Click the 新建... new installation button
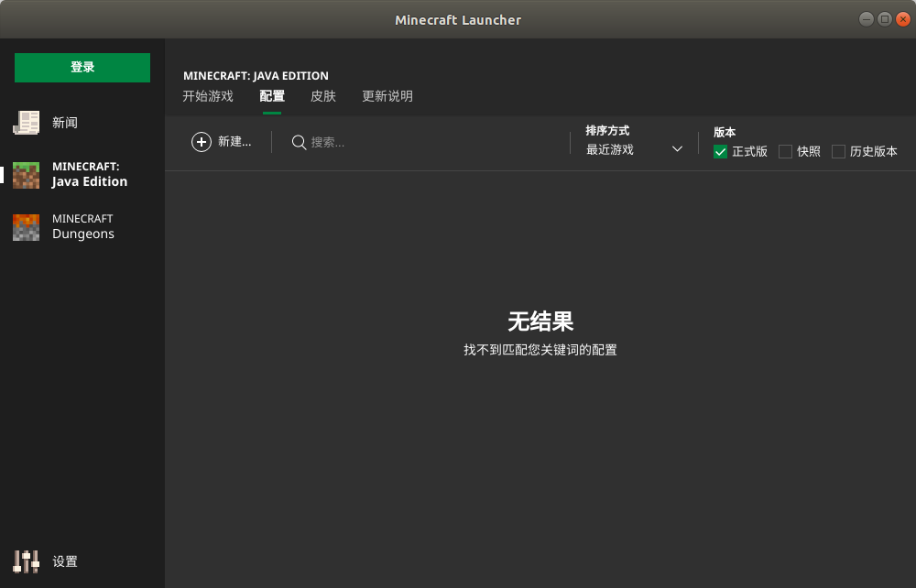Viewport: 916px width, 588px height. point(222,142)
